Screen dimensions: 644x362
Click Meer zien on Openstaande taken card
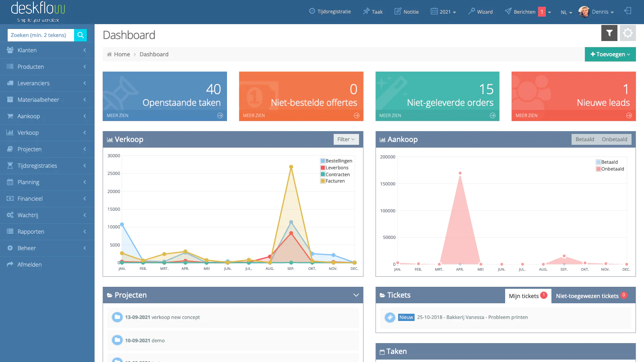click(165, 115)
